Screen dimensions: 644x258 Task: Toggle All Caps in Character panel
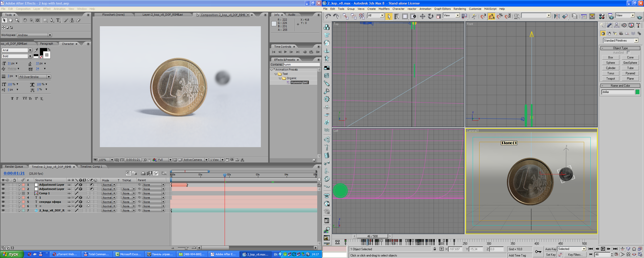[25, 98]
